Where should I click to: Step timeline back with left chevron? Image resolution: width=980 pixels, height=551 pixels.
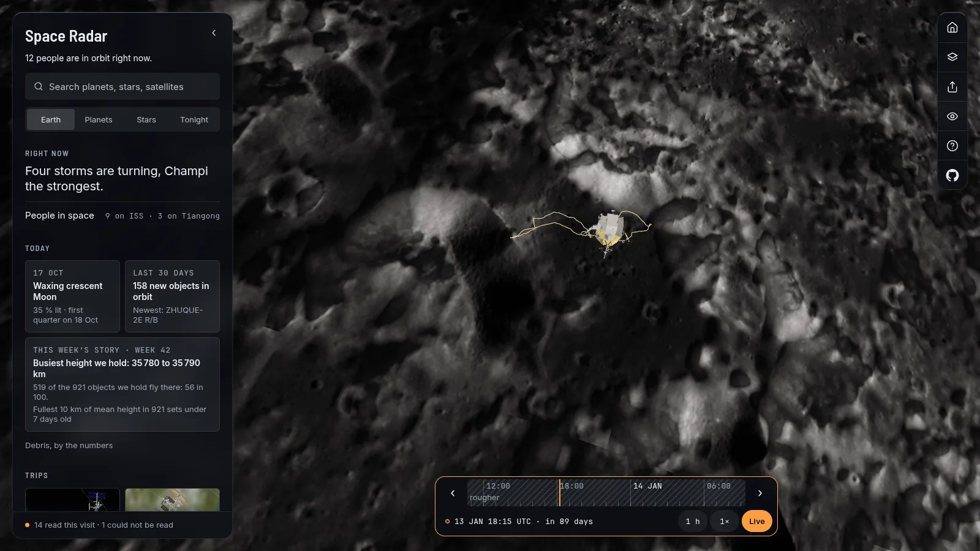(x=453, y=493)
